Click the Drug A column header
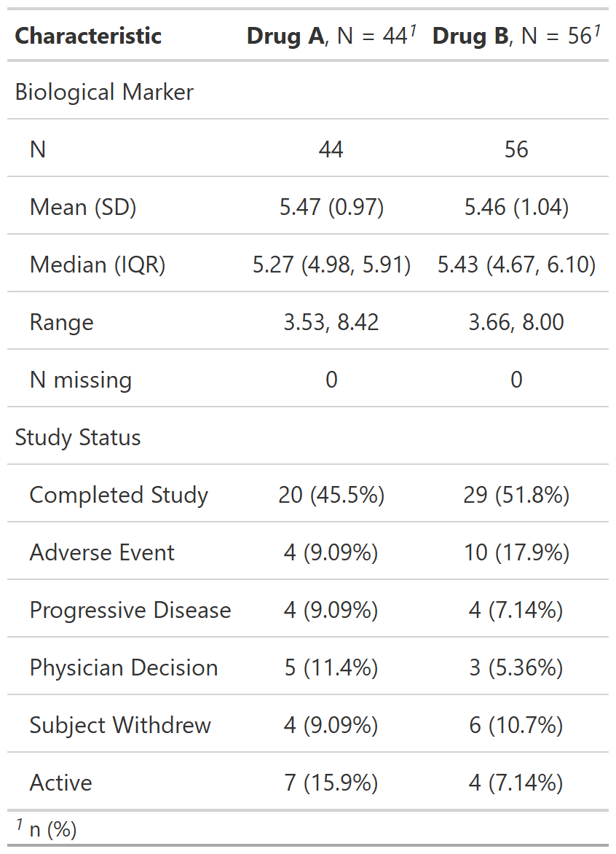Screen dimensions: 616x854 (x=331, y=36)
